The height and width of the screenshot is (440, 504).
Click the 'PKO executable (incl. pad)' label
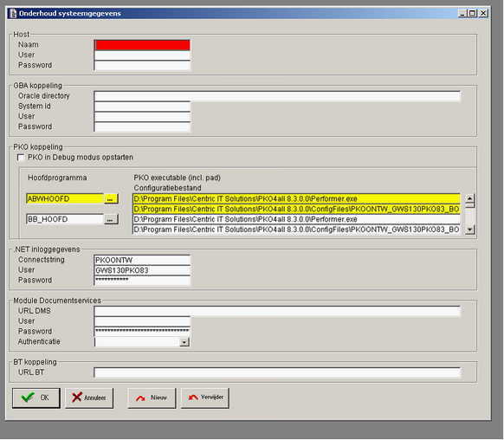178,178
